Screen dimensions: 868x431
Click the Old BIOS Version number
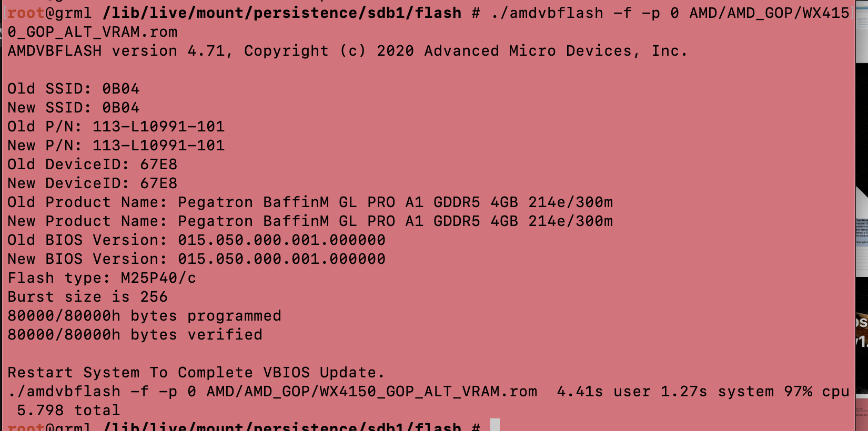281,240
